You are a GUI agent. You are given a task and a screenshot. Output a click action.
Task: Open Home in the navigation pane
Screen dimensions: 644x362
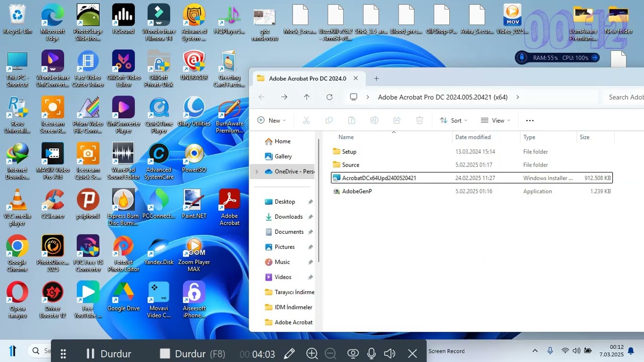point(282,141)
